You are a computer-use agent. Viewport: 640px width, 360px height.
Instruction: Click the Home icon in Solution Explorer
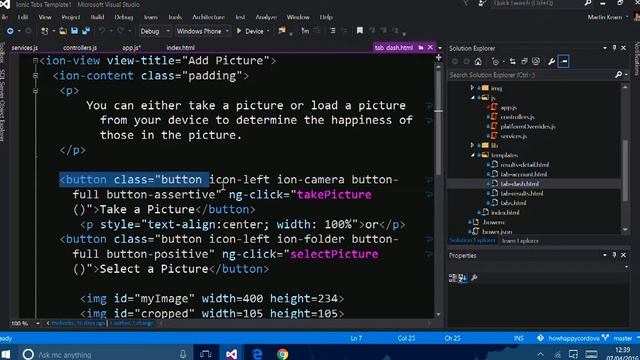pyautogui.click(x=478, y=62)
